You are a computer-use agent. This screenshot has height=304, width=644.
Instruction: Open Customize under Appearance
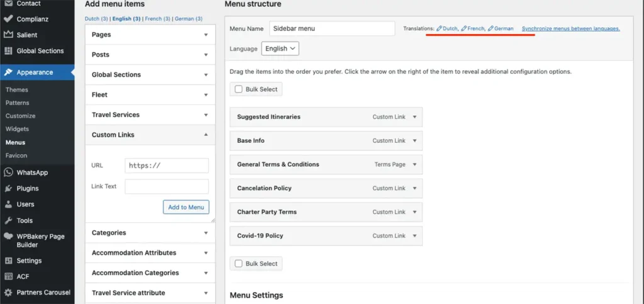tap(21, 116)
